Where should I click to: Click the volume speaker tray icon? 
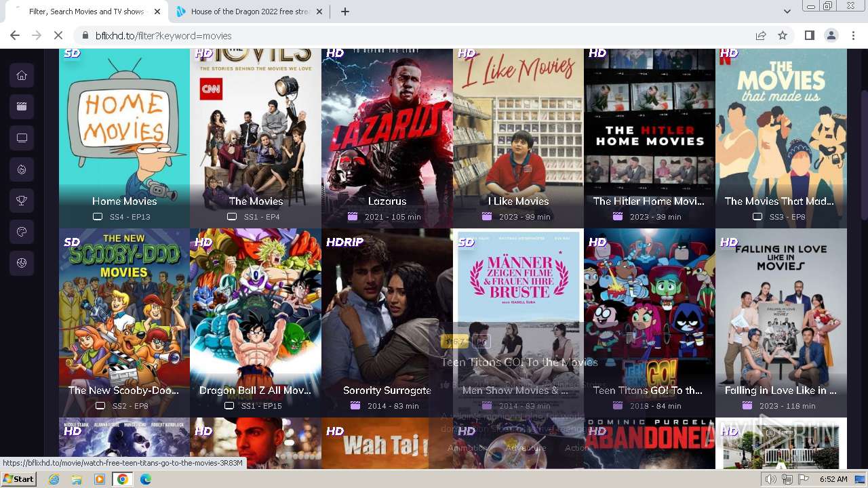click(x=771, y=479)
